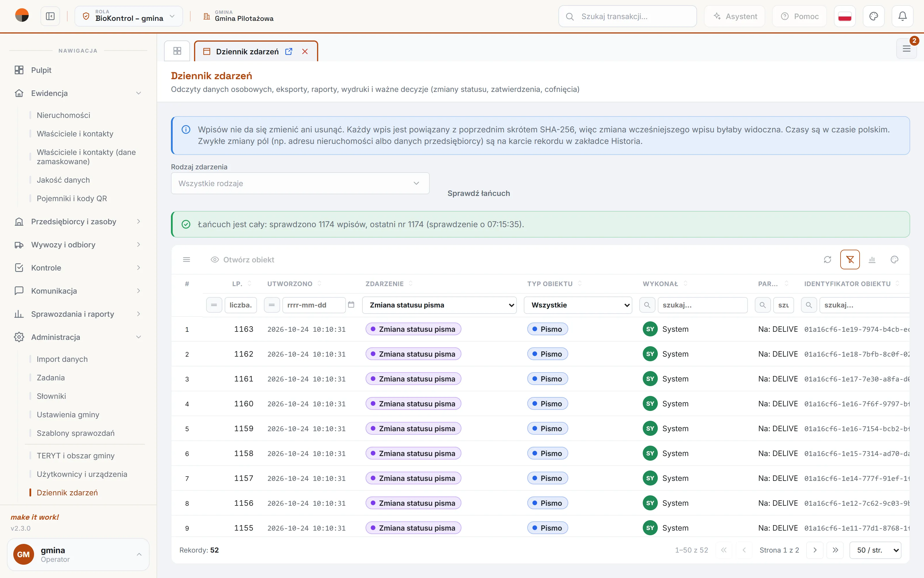Expand the Kontrole navigation section
This screenshot has width=924, height=578.
pyautogui.click(x=78, y=268)
